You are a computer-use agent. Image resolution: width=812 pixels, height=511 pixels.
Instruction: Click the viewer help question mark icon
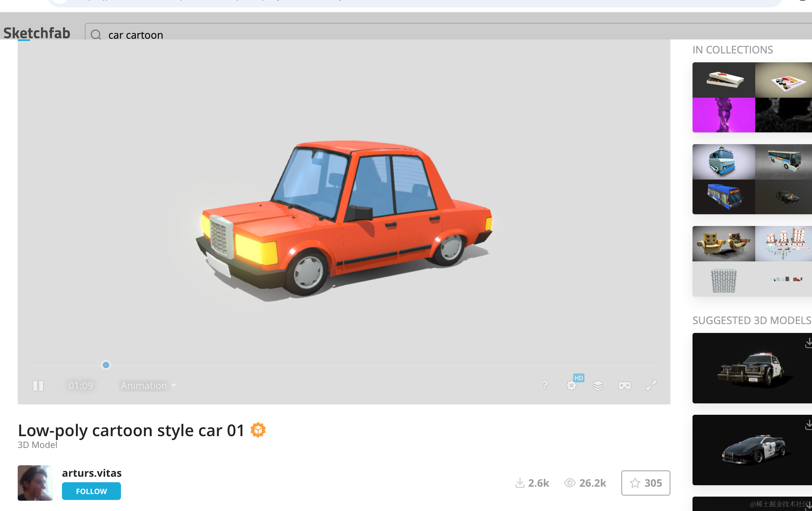pos(545,385)
